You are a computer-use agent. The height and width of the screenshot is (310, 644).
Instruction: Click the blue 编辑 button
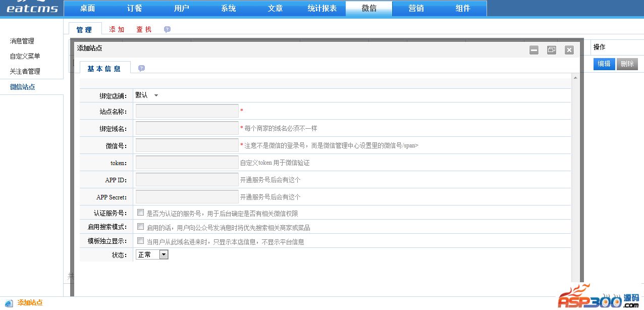coord(604,64)
